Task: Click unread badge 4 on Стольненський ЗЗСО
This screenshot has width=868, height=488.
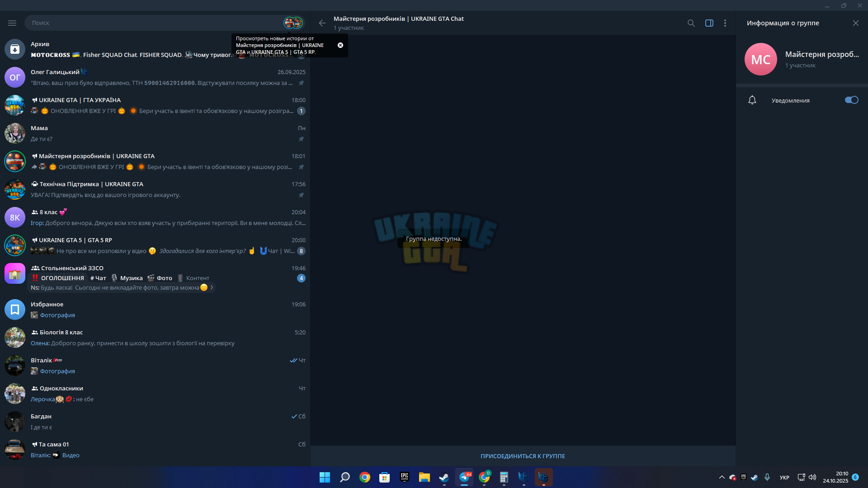Action: [301, 278]
